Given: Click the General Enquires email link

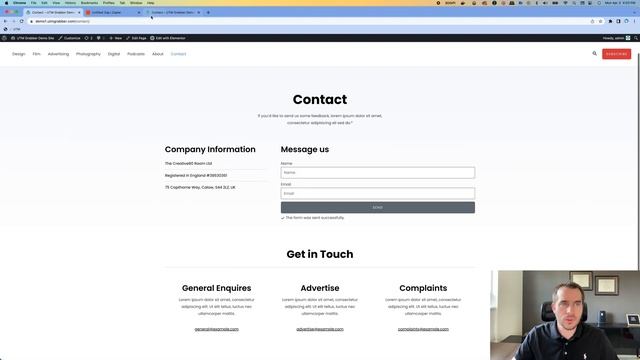Looking at the screenshot, I should [x=216, y=329].
